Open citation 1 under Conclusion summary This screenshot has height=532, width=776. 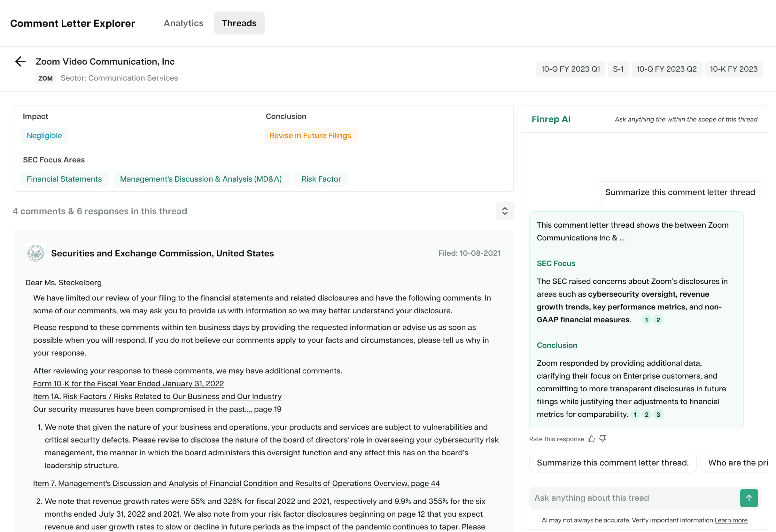635,414
